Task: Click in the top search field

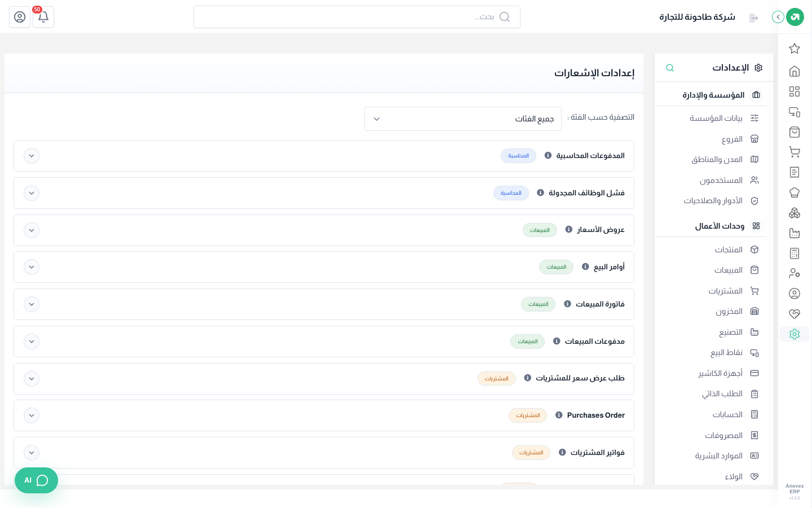Action: (357, 17)
